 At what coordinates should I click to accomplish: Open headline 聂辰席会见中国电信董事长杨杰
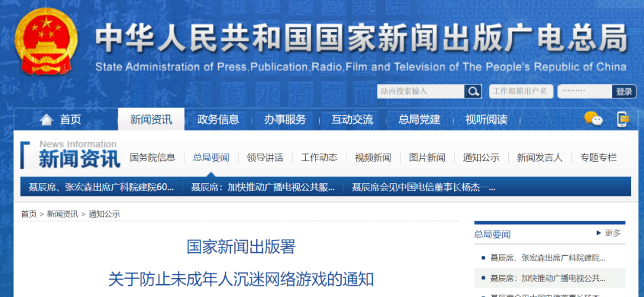(423, 187)
